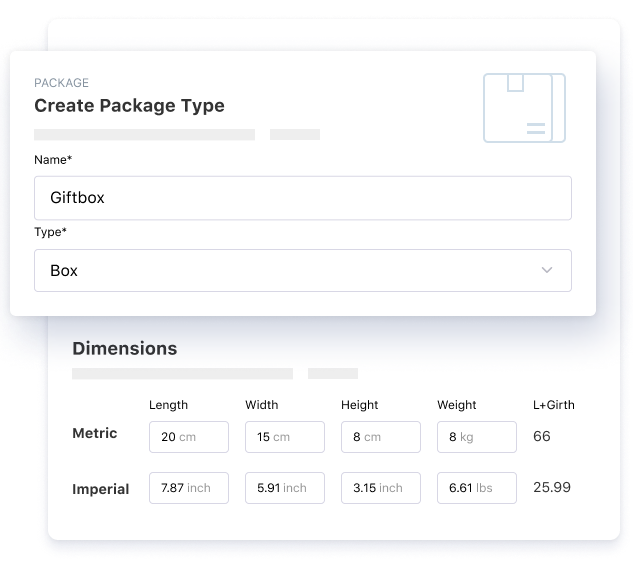Click the PACKAGE label above the heading

coord(61,83)
